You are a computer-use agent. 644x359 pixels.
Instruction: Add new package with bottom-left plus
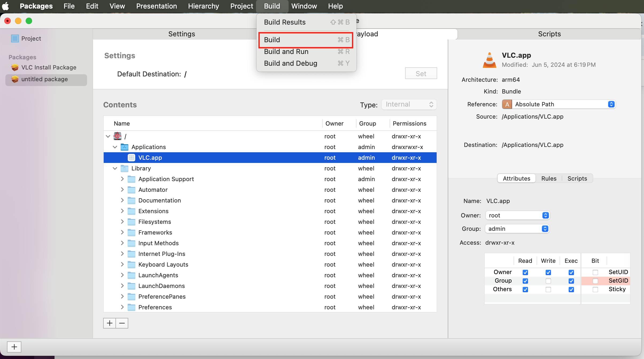click(14, 347)
